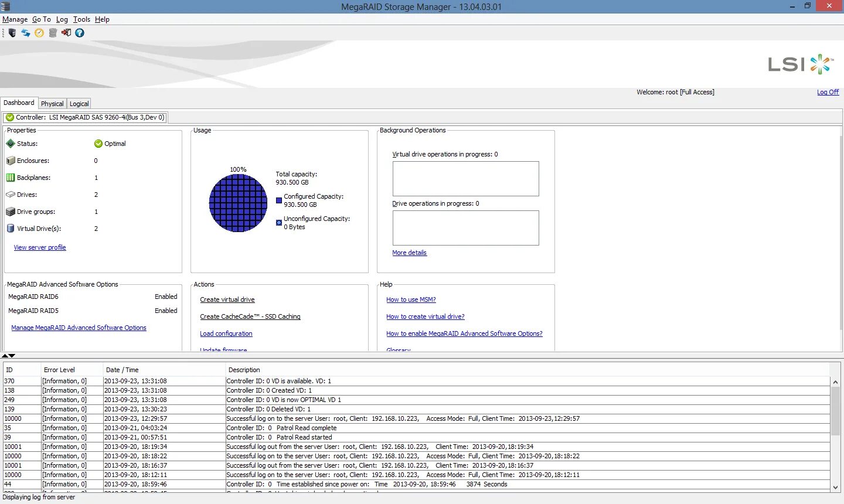Click the app icon in title bar
Image resolution: width=844 pixels, height=504 pixels.
click(5, 6)
